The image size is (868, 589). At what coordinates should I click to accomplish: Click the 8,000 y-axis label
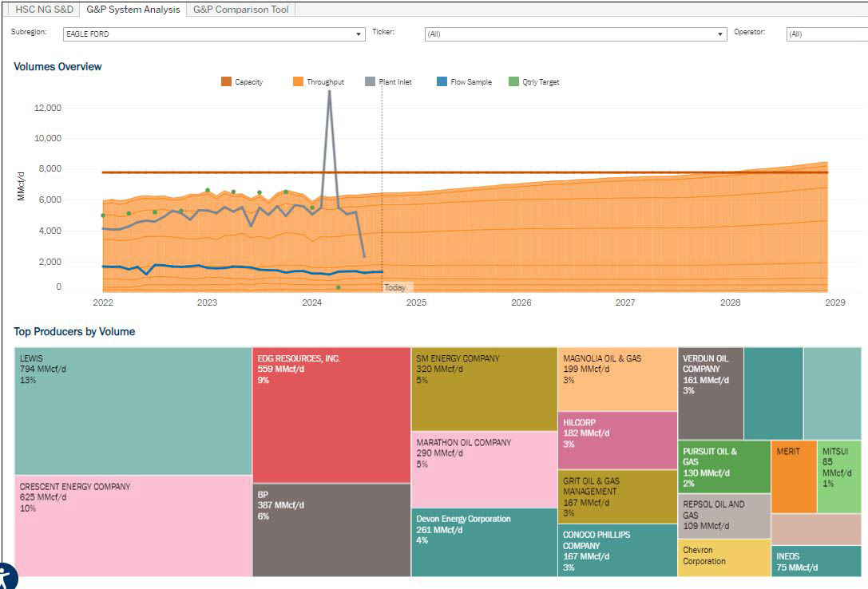pyautogui.click(x=50, y=168)
